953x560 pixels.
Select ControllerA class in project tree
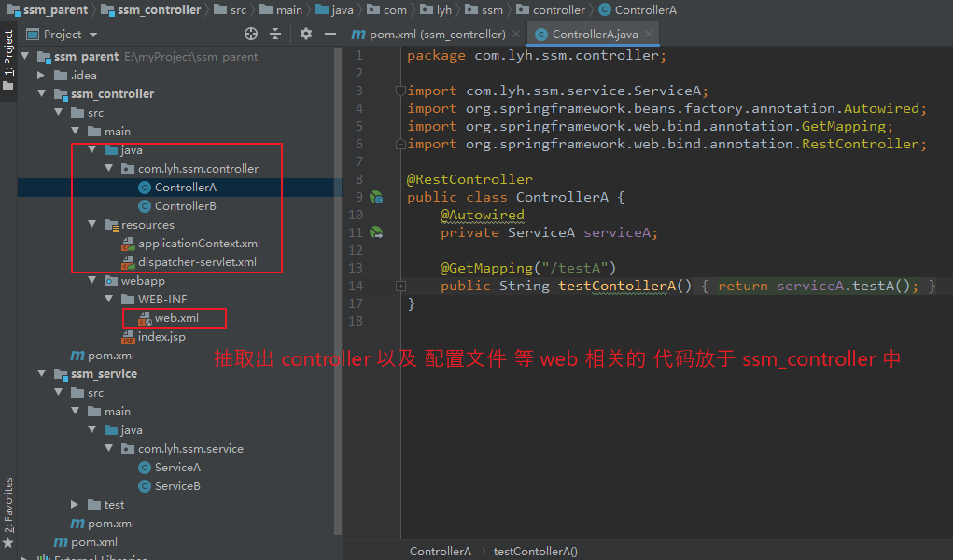pyautogui.click(x=186, y=188)
